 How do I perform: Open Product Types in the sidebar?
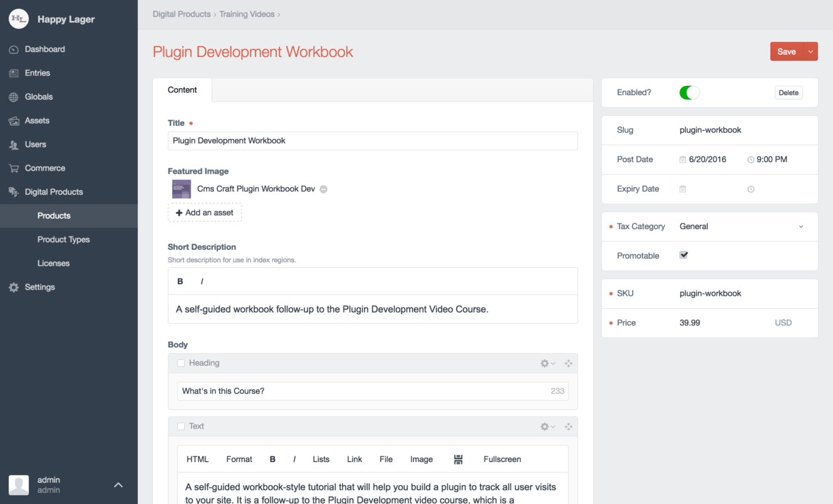[x=69, y=240]
